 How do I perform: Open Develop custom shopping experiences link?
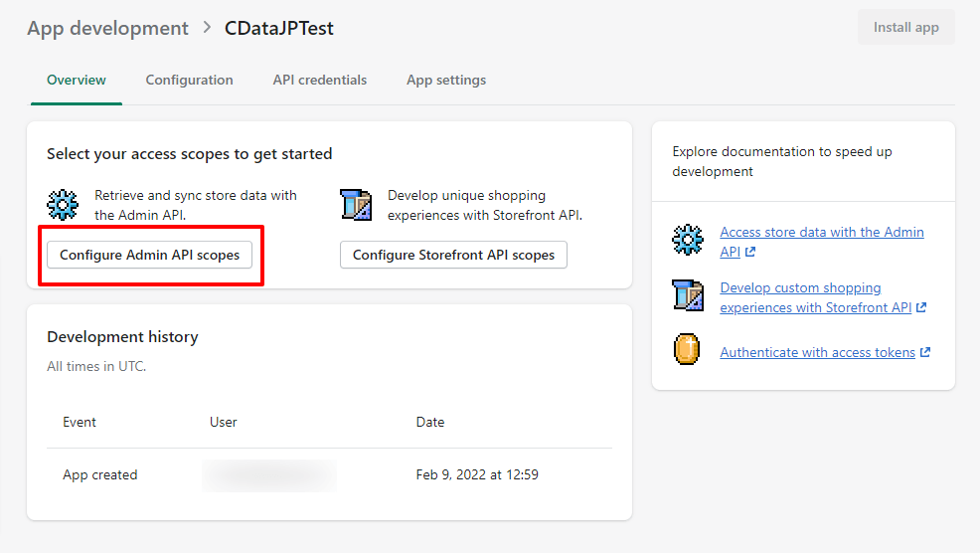[x=800, y=287]
